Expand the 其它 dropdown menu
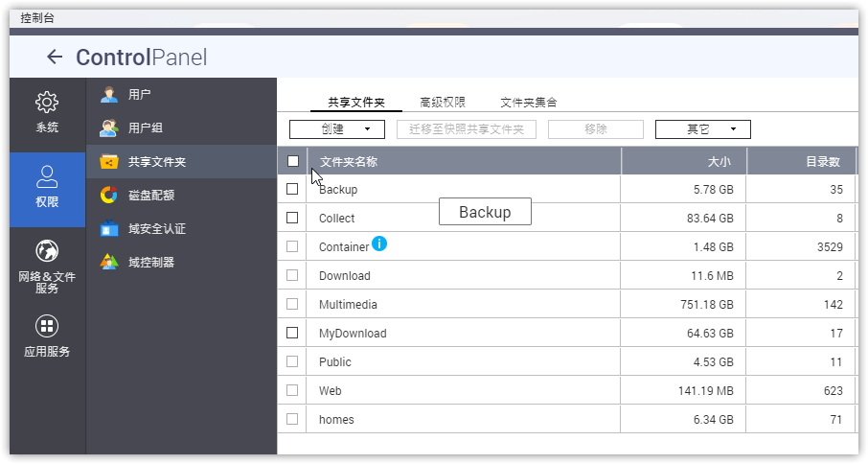 702,129
